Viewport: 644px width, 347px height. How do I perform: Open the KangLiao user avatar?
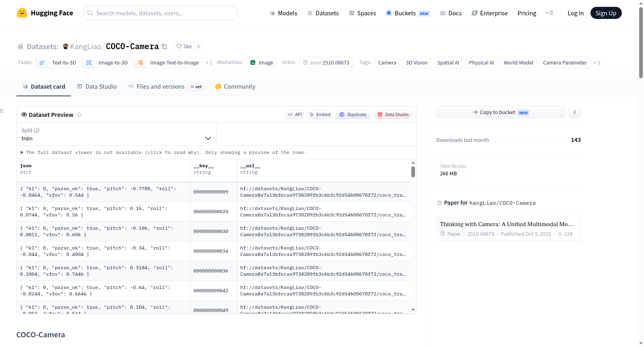tap(66, 46)
